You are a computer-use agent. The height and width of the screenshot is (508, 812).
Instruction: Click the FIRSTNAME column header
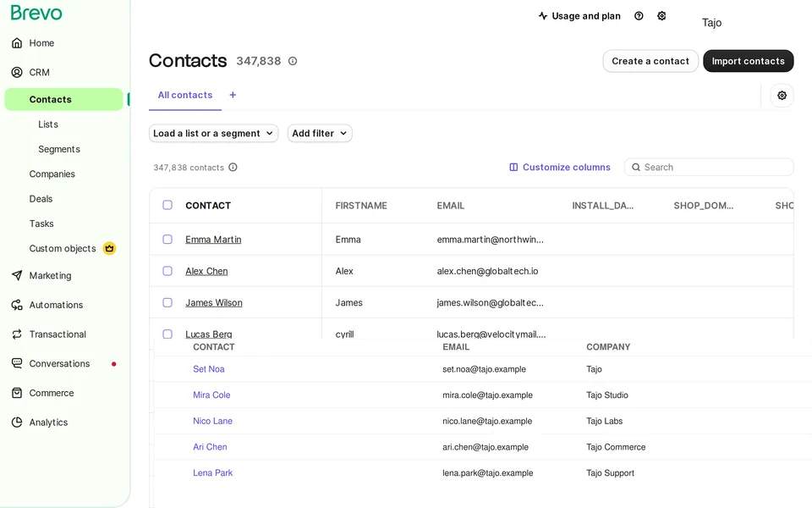361,206
